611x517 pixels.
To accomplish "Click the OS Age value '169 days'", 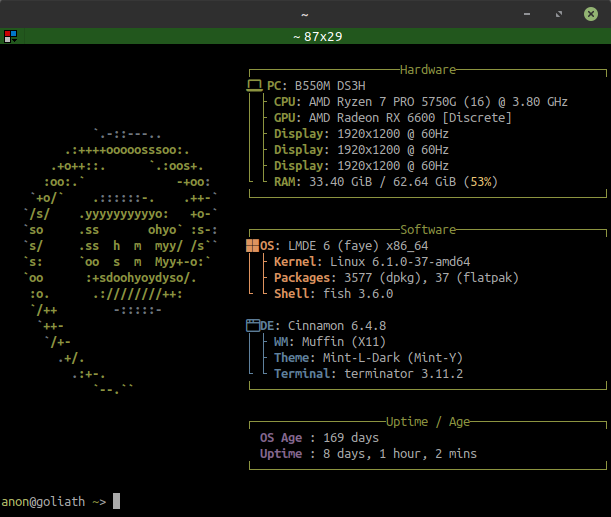I will (x=351, y=438).
